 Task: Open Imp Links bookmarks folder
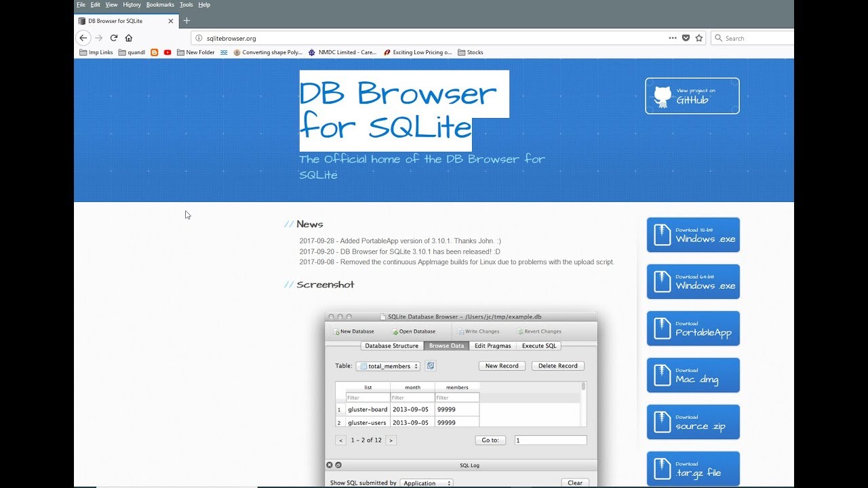[x=96, y=52]
